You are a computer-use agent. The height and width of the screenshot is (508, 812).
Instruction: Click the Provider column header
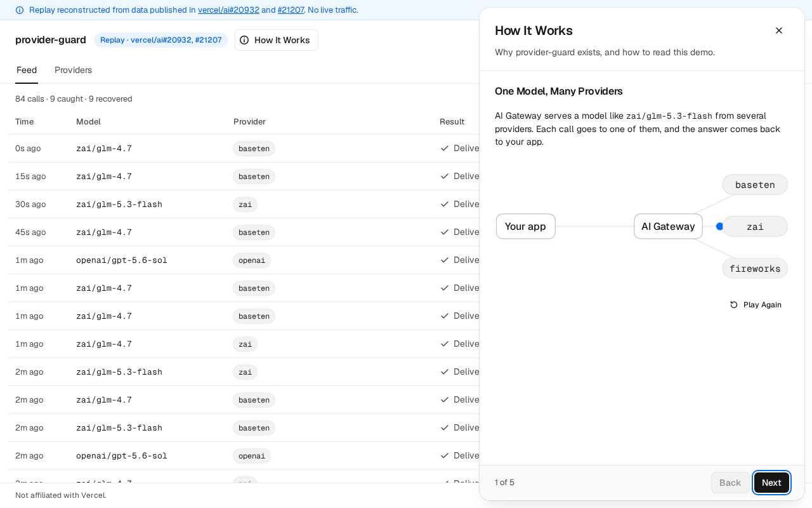point(249,122)
